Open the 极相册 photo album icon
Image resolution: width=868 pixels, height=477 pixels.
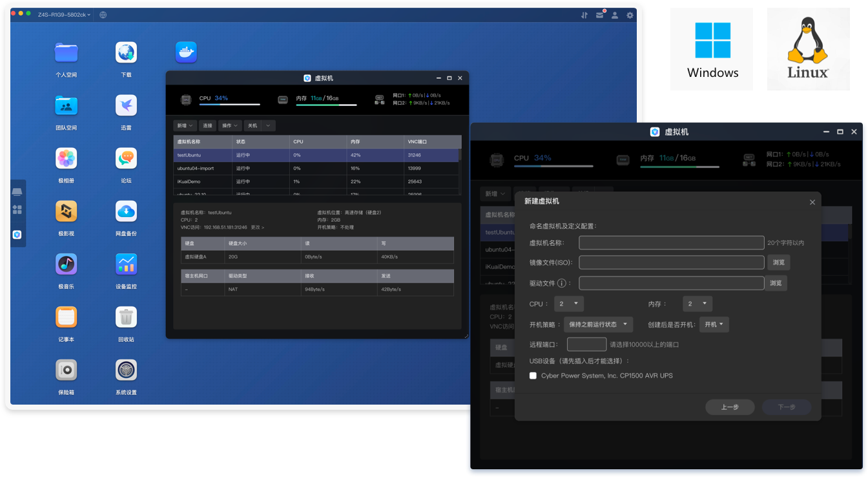click(66, 158)
